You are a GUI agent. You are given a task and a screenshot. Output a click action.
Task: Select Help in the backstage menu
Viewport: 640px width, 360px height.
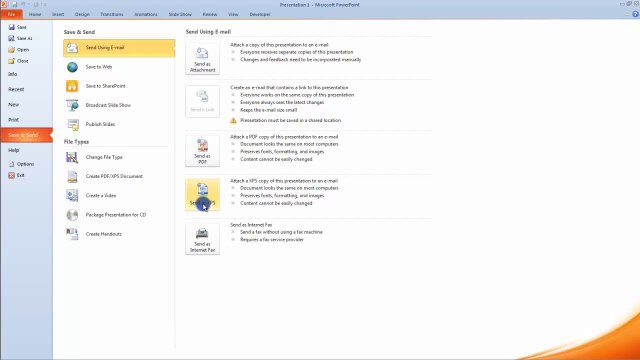[13, 150]
